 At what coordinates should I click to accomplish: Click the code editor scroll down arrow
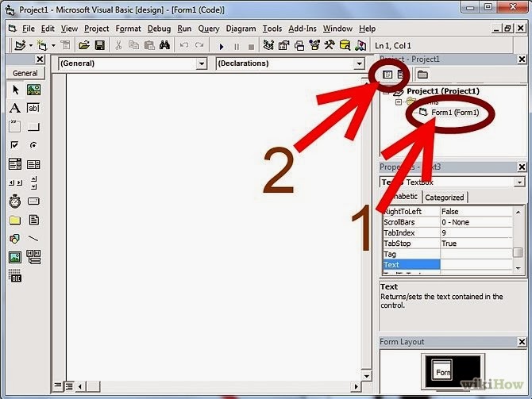(366, 376)
